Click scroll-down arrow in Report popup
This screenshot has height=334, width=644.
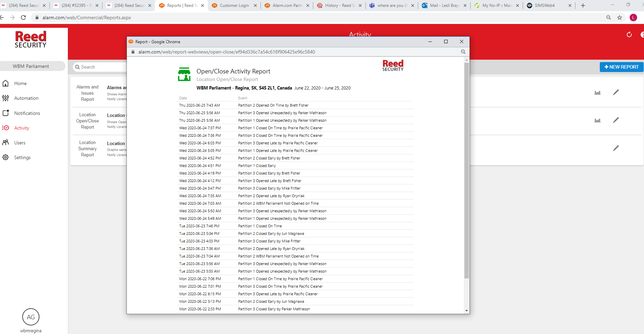point(466,311)
